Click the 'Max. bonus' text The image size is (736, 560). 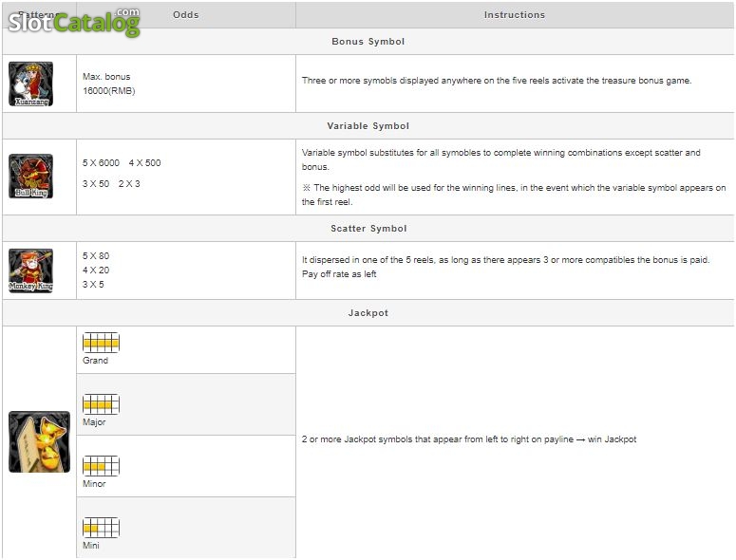(x=106, y=77)
